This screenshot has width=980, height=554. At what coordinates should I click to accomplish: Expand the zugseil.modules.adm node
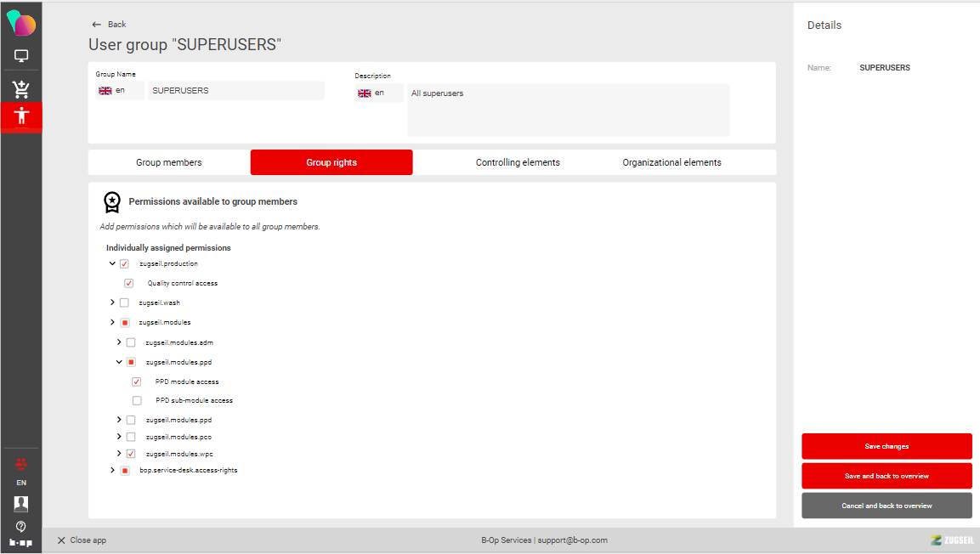[119, 342]
